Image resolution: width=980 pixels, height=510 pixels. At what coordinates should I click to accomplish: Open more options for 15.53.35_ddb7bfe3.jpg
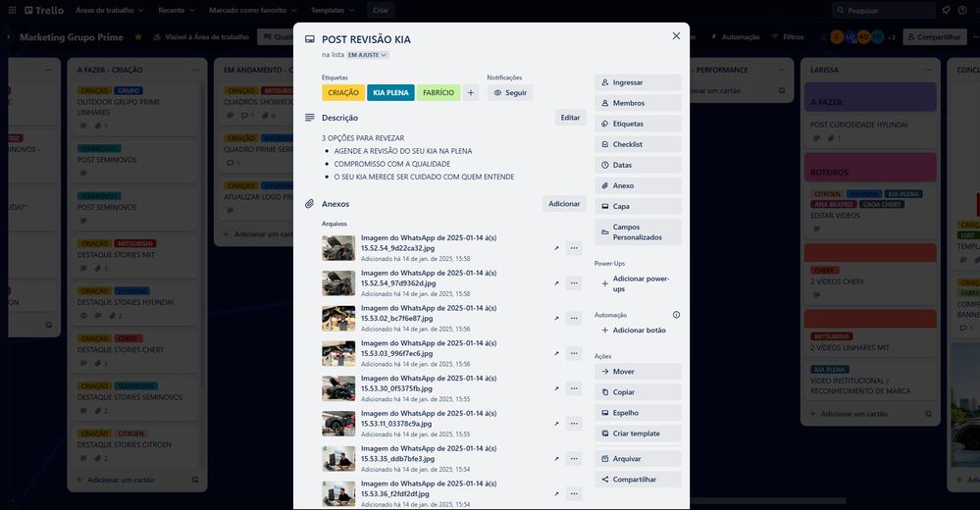pos(574,459)
